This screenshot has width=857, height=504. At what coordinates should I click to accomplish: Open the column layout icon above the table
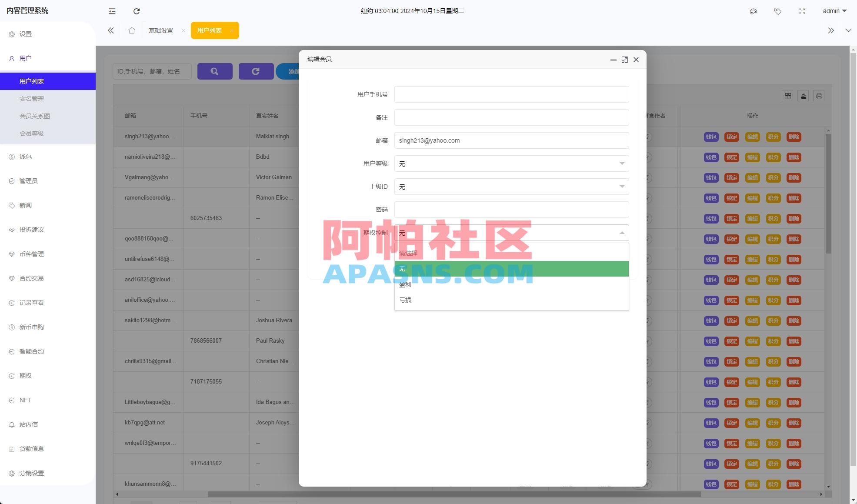click(787, 96)
